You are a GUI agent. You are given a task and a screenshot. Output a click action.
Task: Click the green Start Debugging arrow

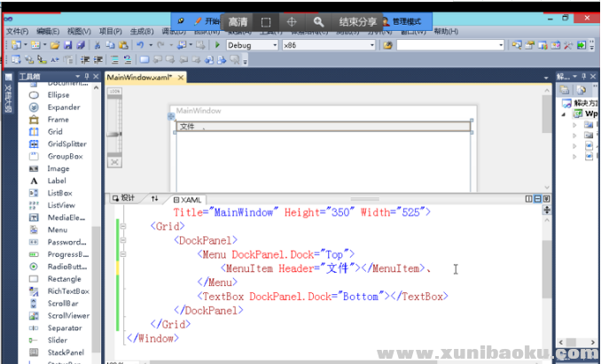[217, 44]
